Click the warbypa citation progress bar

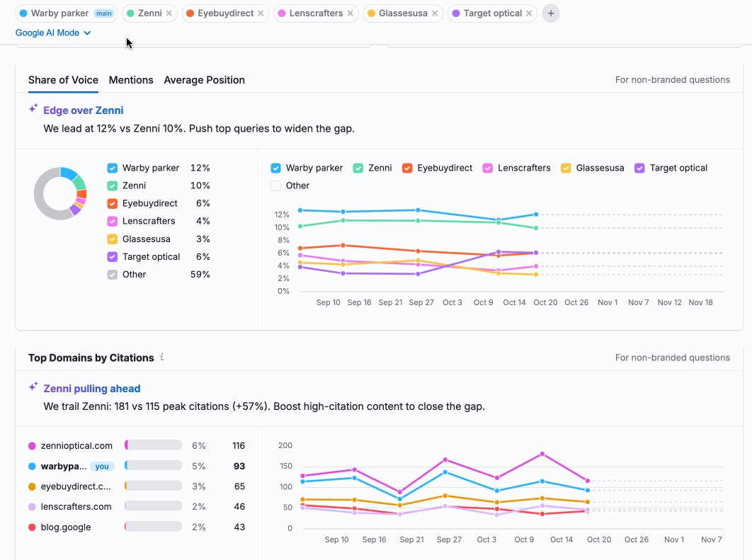click(x=154, y=465)
